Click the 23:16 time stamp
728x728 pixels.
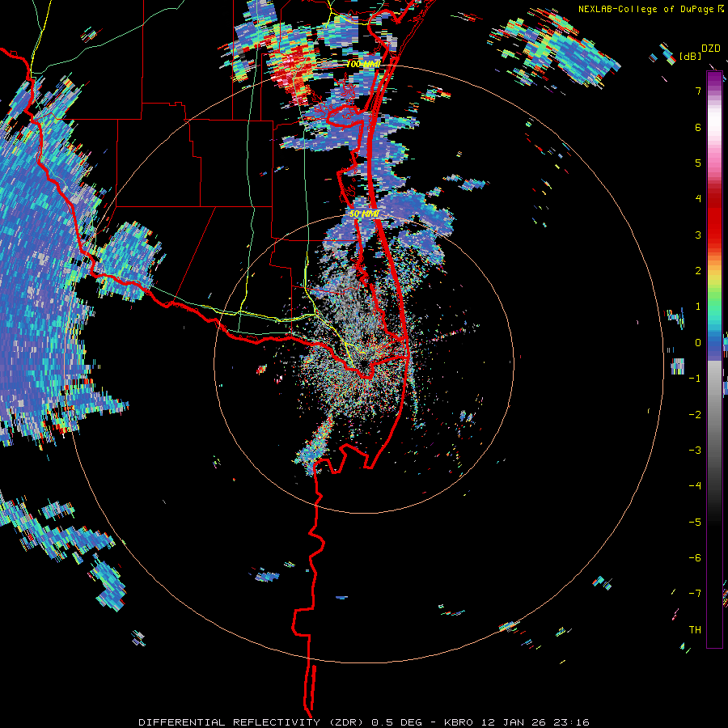(x=574, y=722)
